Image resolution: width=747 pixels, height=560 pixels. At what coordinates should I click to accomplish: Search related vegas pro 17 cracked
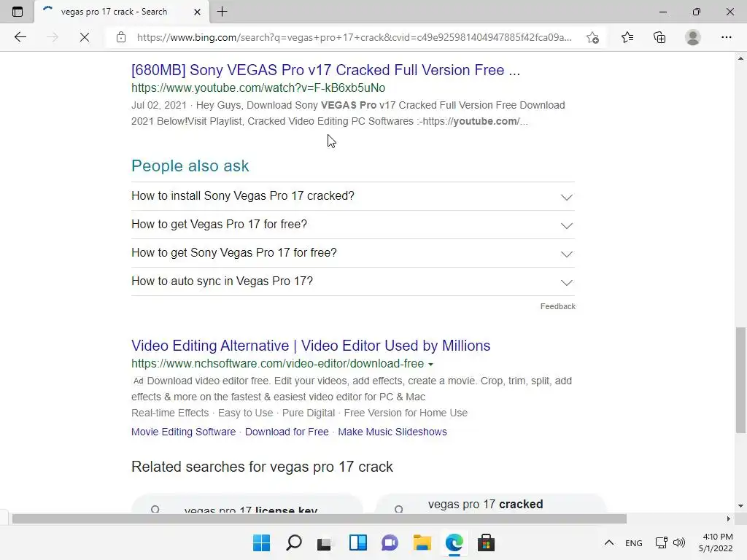[491, 504]
